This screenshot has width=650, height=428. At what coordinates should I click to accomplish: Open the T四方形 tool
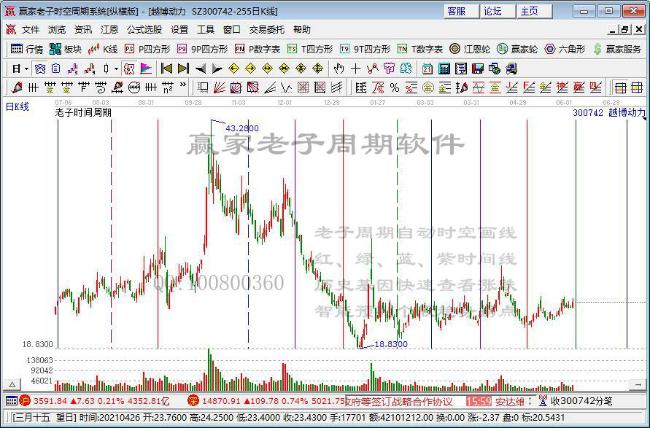click(310, 49)
